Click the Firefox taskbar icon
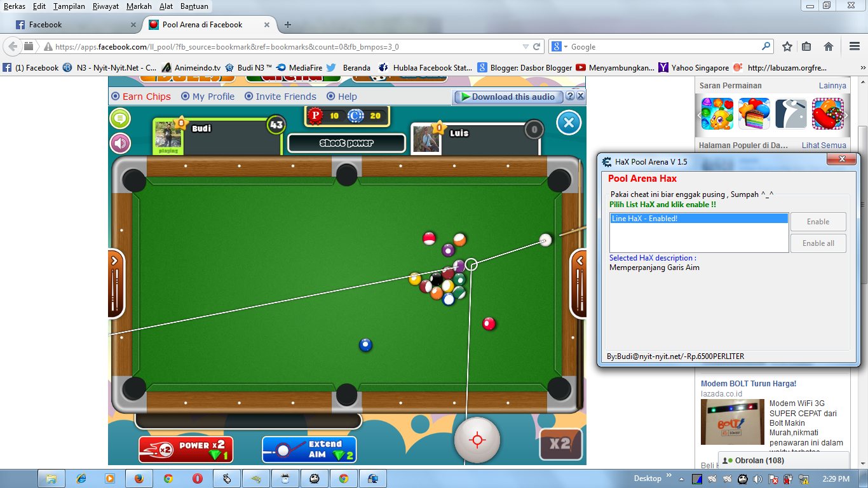 (x=139, y=478)
